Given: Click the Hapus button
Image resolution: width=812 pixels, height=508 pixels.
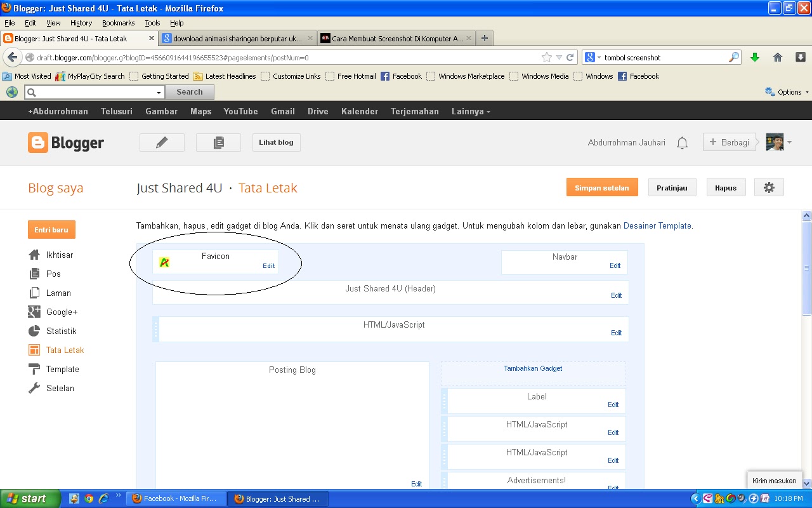Looking at the screenshot, I should [726, 187].
